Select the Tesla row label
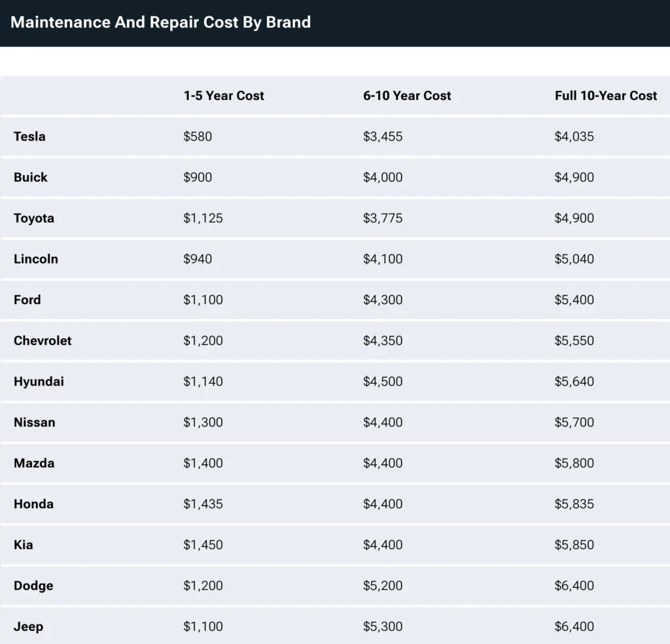Viewport: 670px width, 644px height. tap(29, 137)
